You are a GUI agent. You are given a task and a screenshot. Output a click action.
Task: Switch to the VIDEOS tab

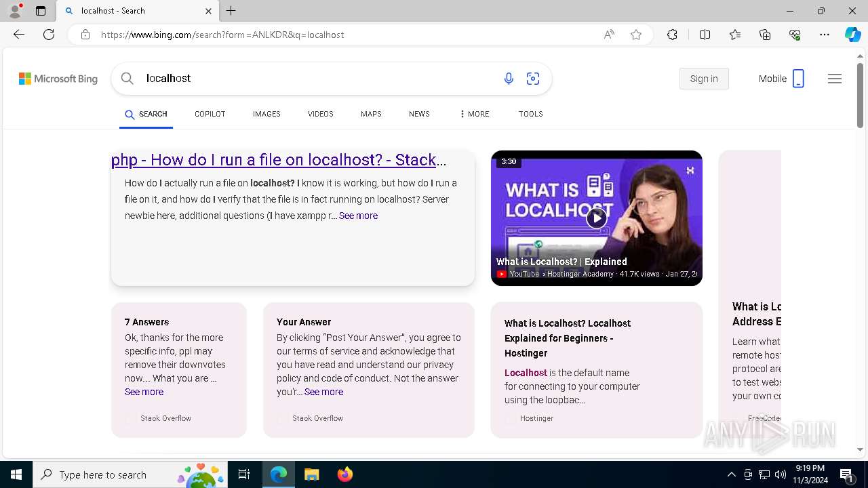click(320, 114)
